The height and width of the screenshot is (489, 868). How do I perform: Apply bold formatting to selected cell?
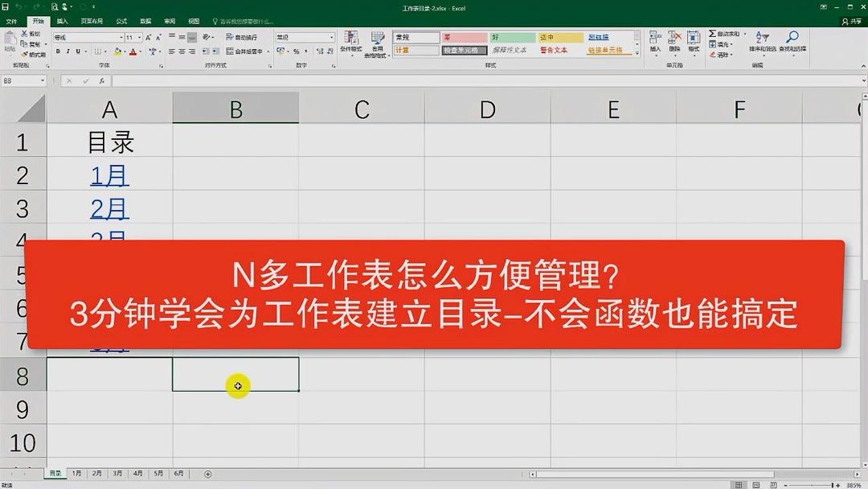57,51
